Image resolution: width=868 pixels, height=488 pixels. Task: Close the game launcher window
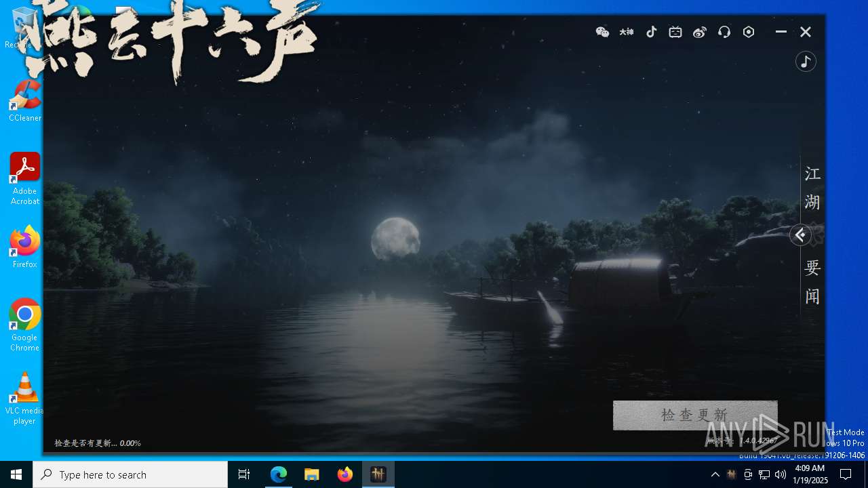(806, 32)
